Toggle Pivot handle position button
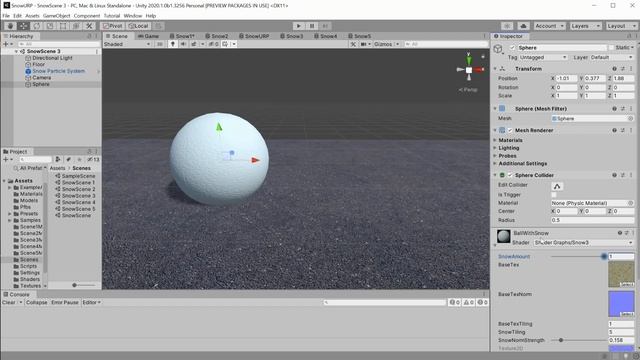Image resolution: width=640 pixels, height=360 pixels. pyautogui.click(x=113, y=26)
